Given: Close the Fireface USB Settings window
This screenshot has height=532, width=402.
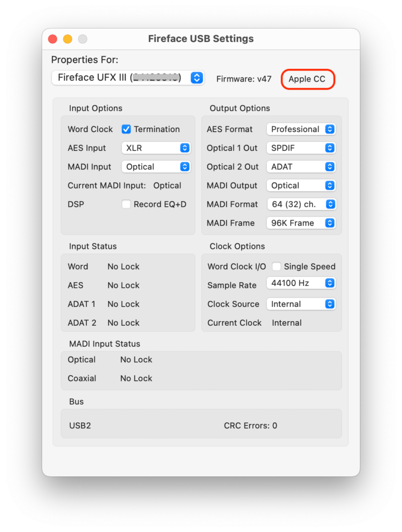Looking at the screenshot, I should [53, 39].
